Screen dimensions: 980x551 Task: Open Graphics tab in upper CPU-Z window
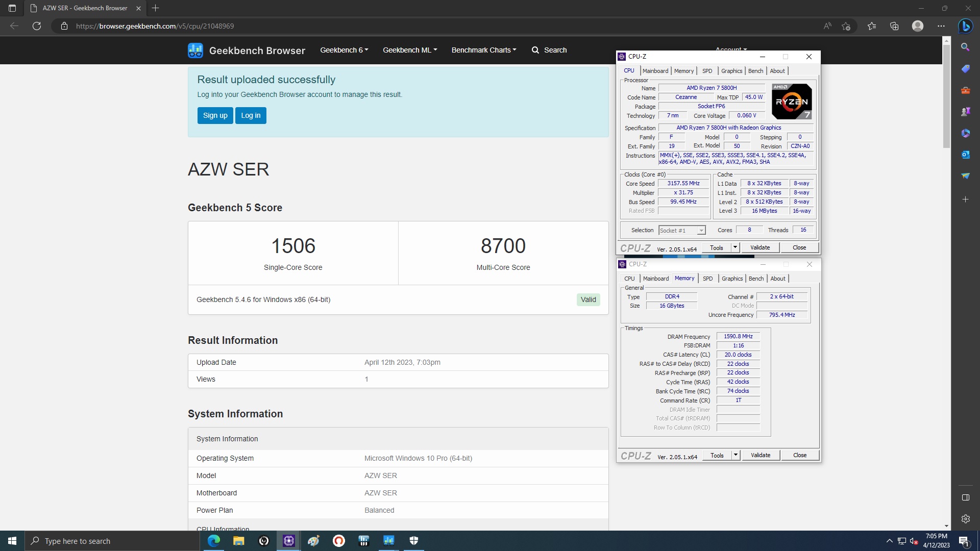731,71
